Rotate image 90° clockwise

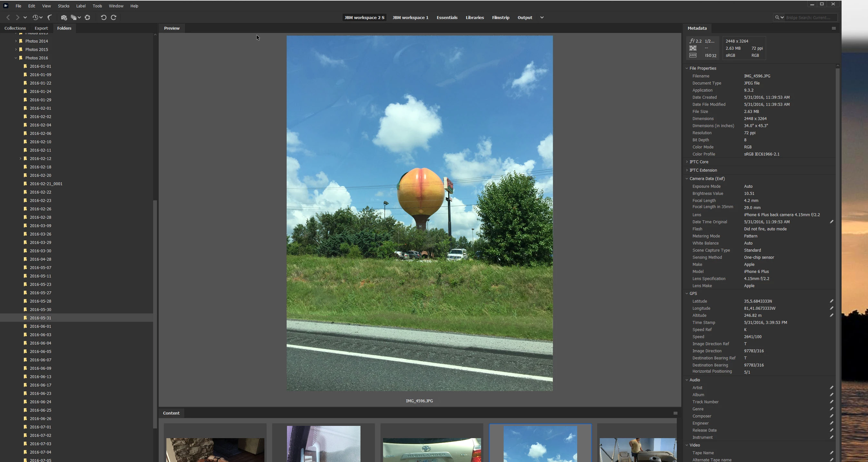pyautogui.click(x=113, y=17)
